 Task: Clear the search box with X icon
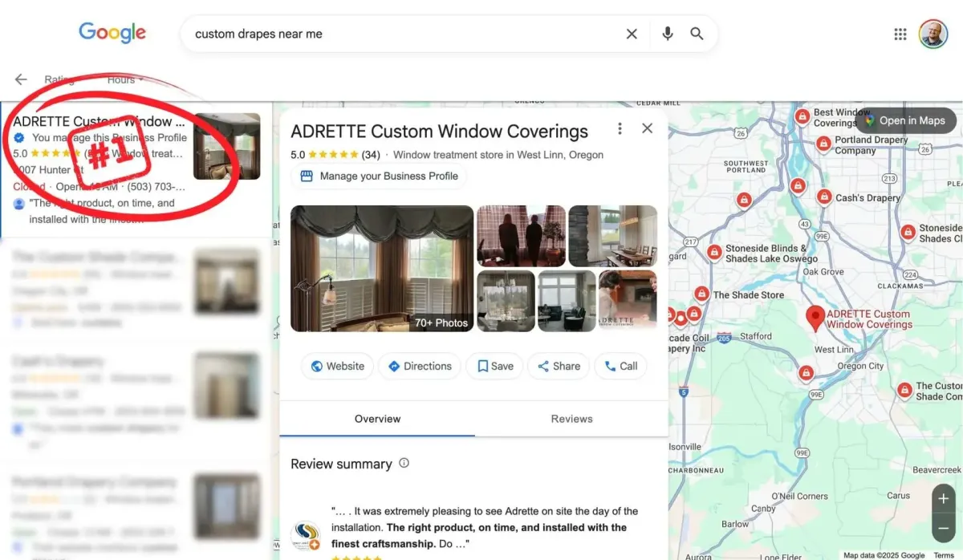click(x=632, y=34)
